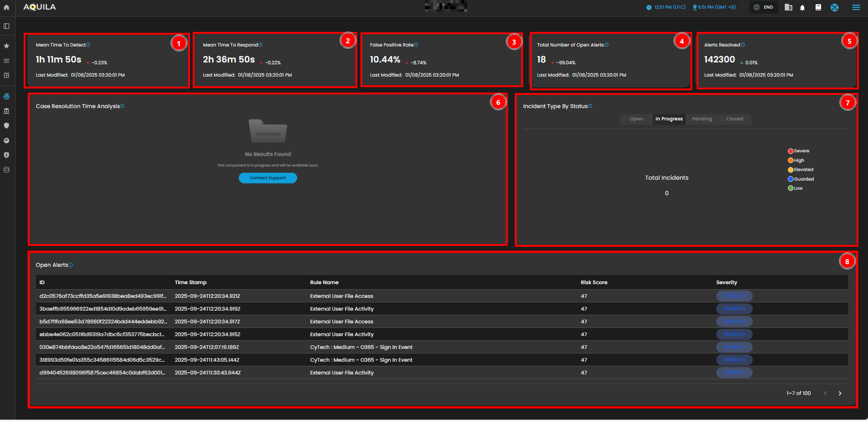The height and width of the screenshot is (421, 868).
Task: Expand the blue hamburger menu at top right
Action: pos(856,7)
